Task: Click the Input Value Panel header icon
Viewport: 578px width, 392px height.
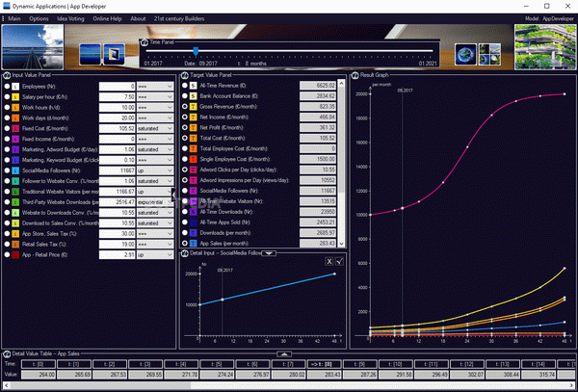Action: (x=7, y=75)
